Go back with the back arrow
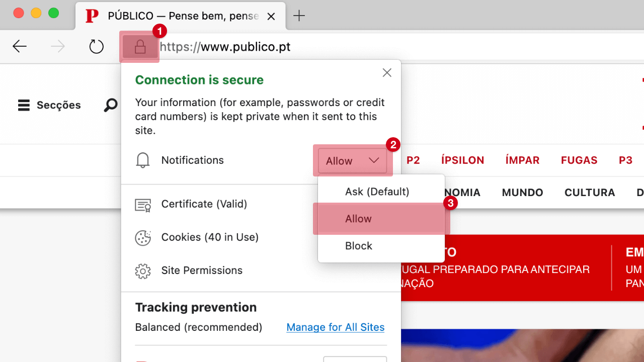The height and width of the screenshot is (362, 644). [20, 47]
